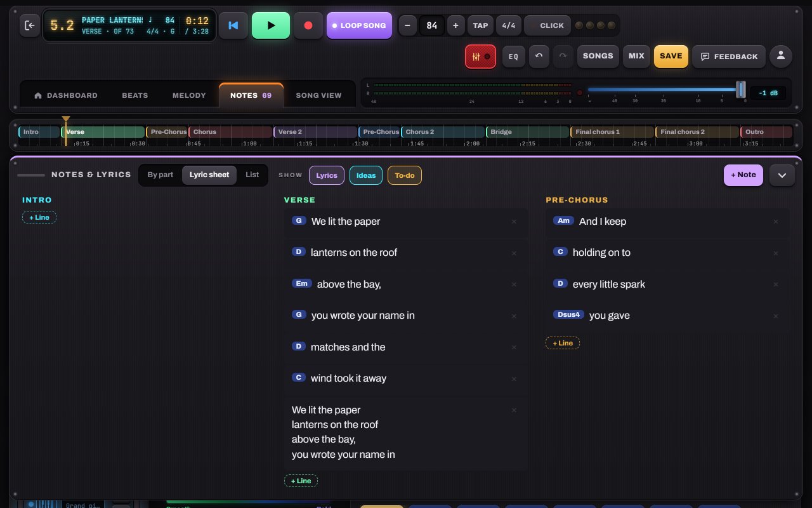This screenshot has width=812, height=508.
Task: Delete the "We lit the paper" chord line
Action: coord(514,222)
